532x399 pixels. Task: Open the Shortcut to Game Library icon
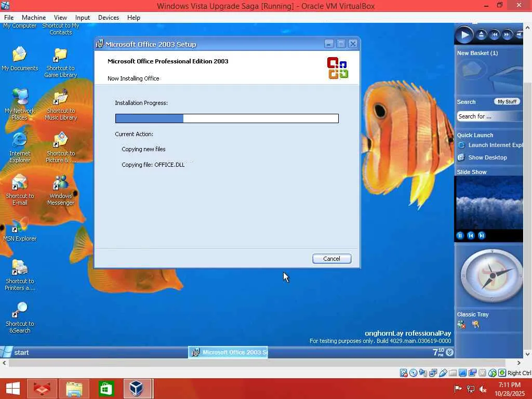pos(61,63)
